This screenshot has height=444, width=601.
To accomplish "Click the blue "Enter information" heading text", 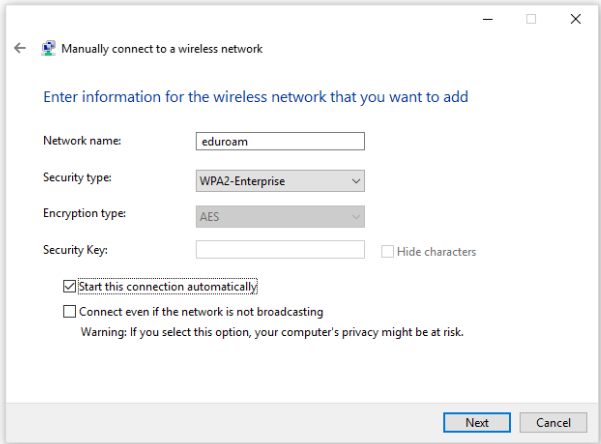I will click(x=255, y=97).
